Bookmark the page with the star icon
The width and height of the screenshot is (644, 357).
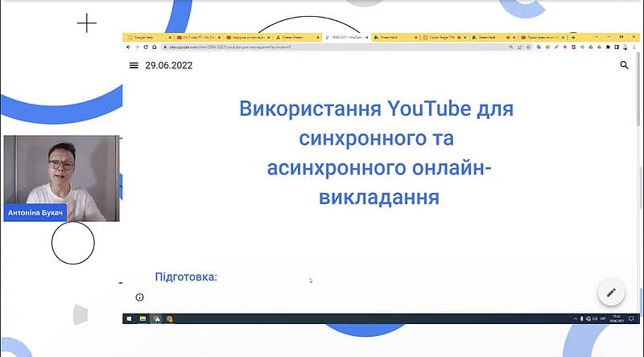click(x=529, y=47)
